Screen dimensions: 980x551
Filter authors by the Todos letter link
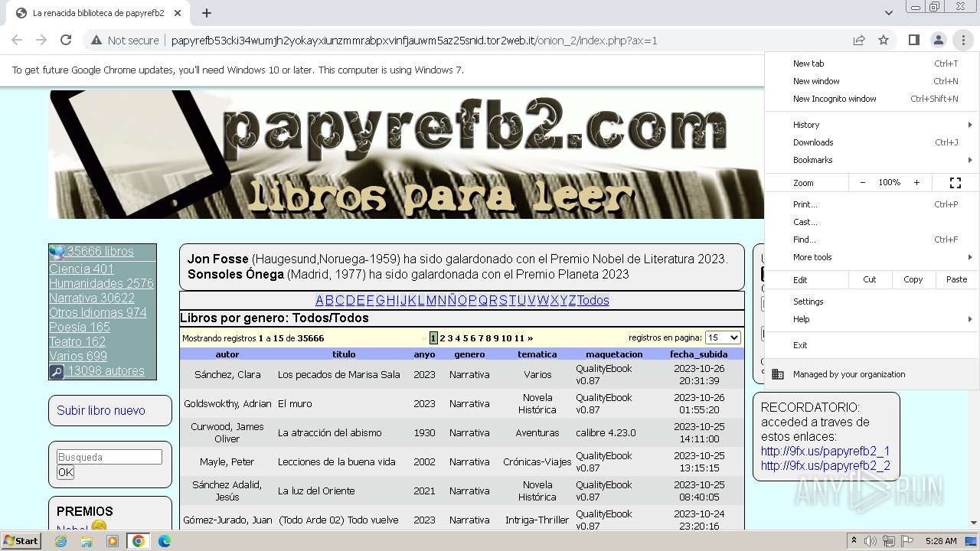point(593,300)
